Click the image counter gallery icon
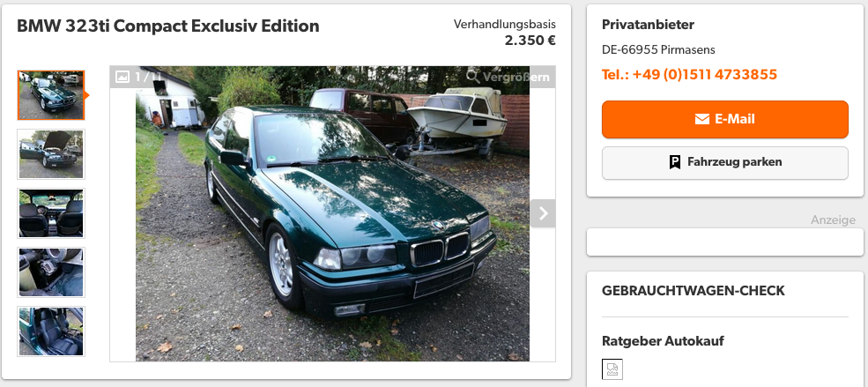The image size is (868, 387). (122, 77)
